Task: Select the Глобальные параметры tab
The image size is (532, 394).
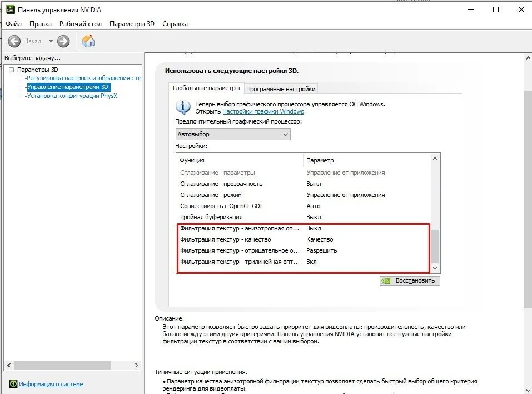Action: (206, 88)
